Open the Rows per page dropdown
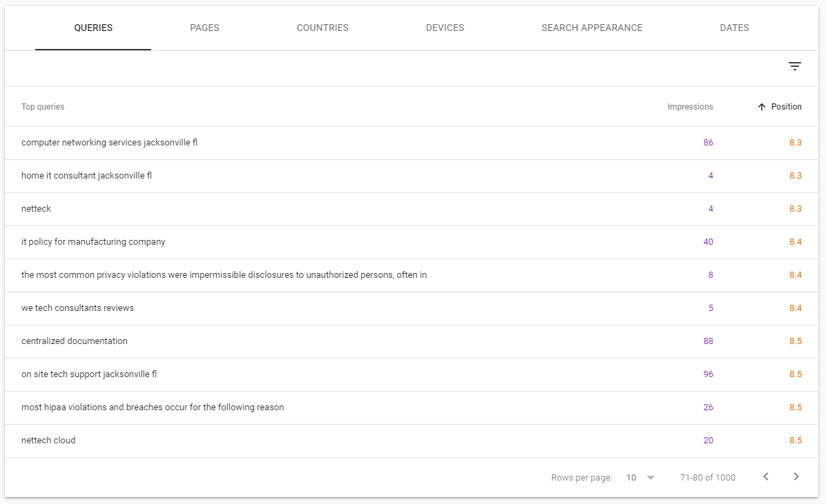The image size is (826, 504). coord(640,477)
